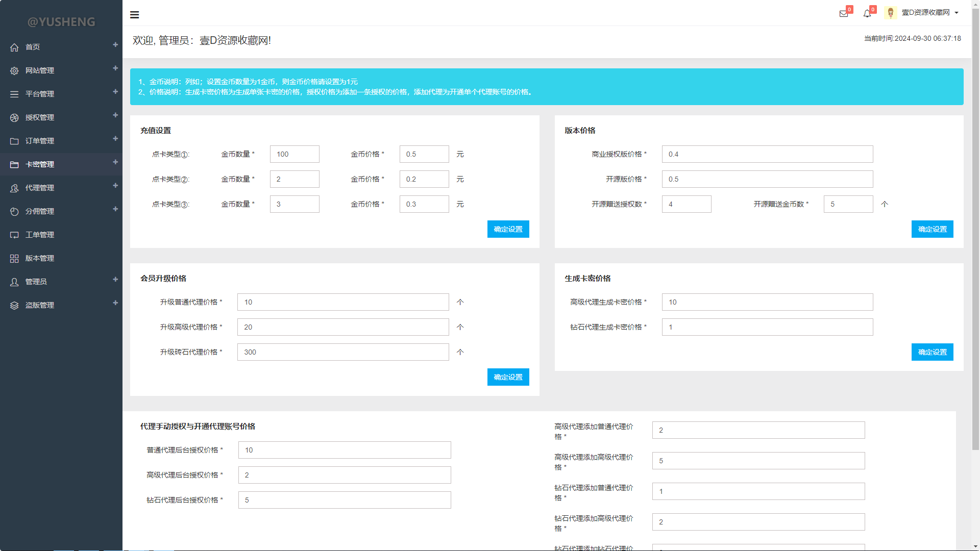Expand the 卡密管理 plus expander

click(115, 162)
